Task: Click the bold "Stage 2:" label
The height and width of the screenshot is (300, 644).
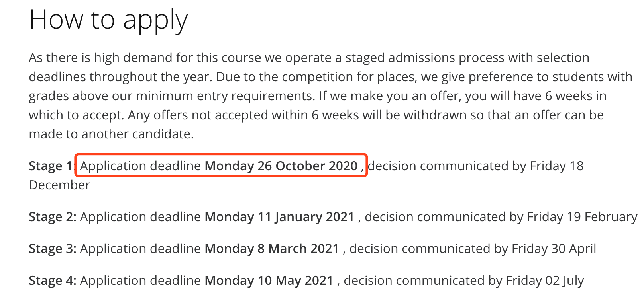Action: (x=53, y=217)
